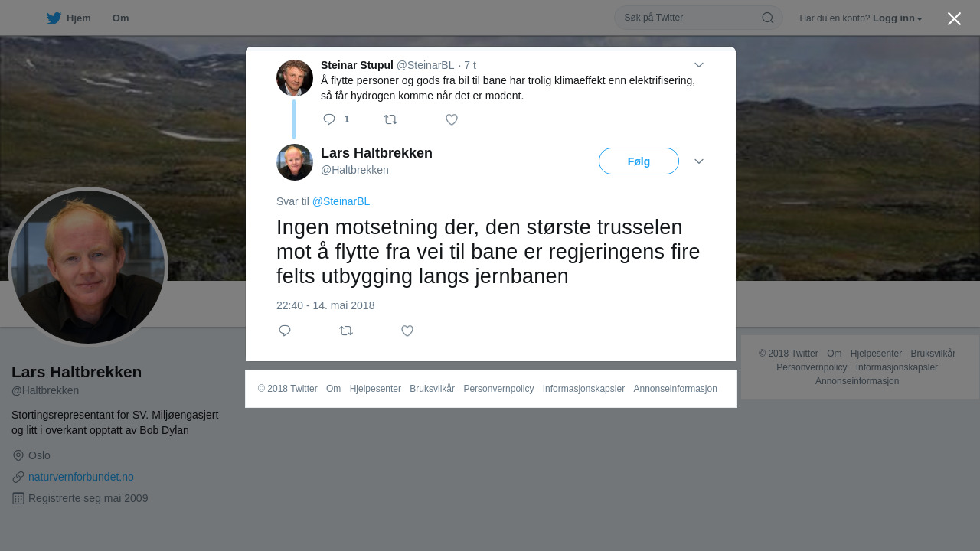The height and width of the screenshot is (551, 980).
Task: Click the search magnifier icon
Action: pos(767,18)
